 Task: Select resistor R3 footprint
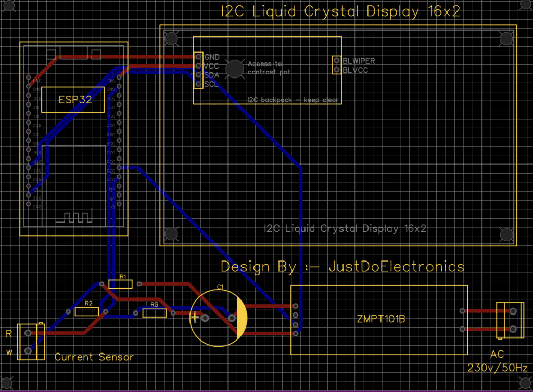pyautogui.click(x=154, y=312)
